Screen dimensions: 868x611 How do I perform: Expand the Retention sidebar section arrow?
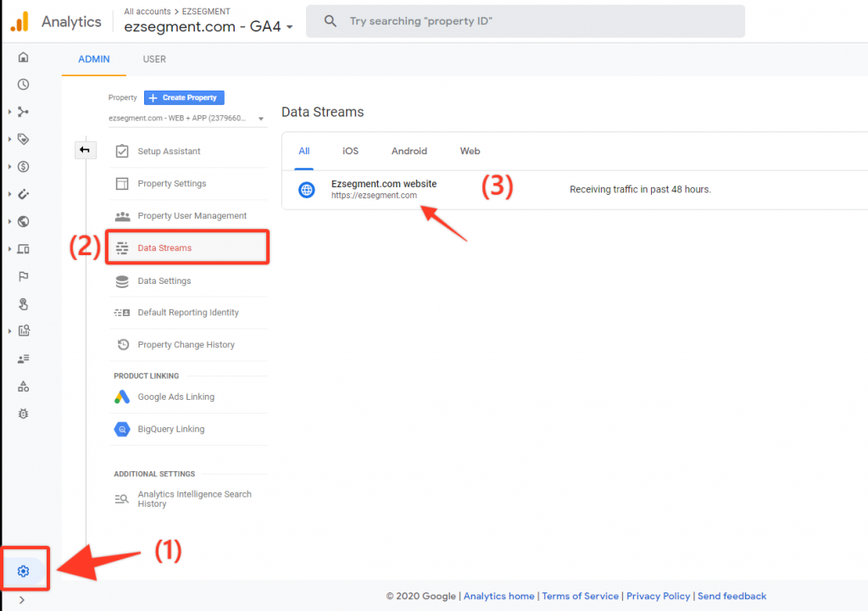click(9, 194)
